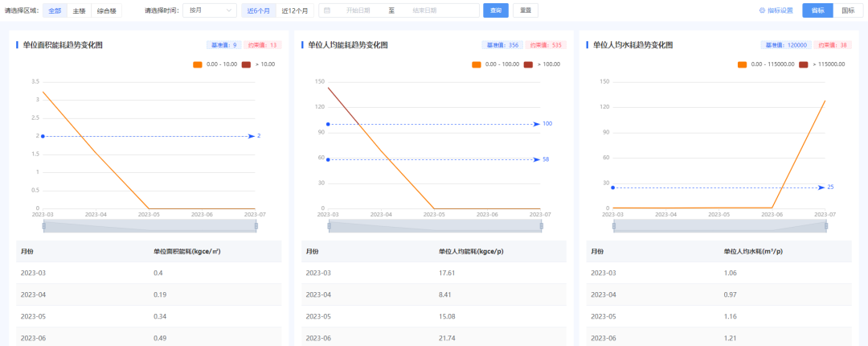Click left zoom handle under 单位面积能耗 chart
The image size is (868, 346).
[43, 225]
